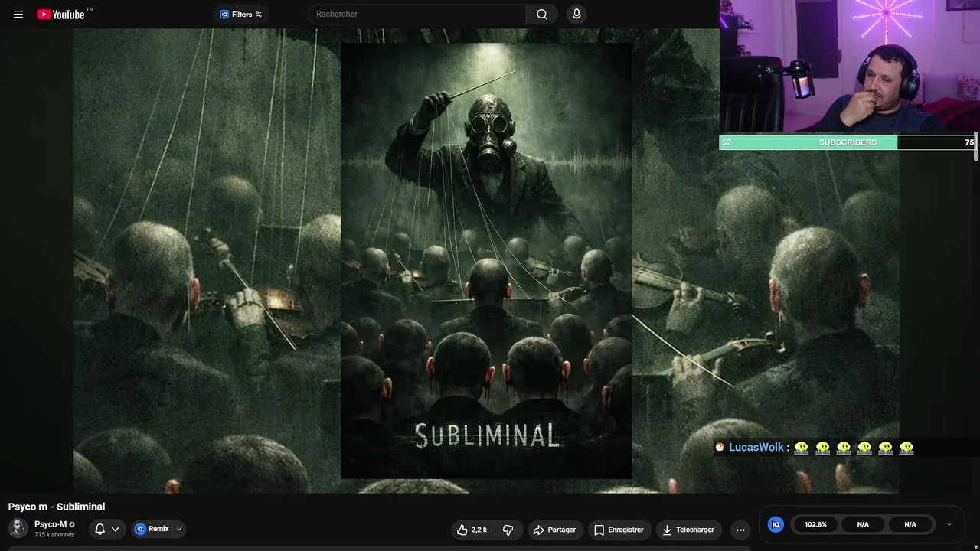Viewport: 980px width, 551px height.
Task: Download the video via Télécharger
Action: [688, 530]
